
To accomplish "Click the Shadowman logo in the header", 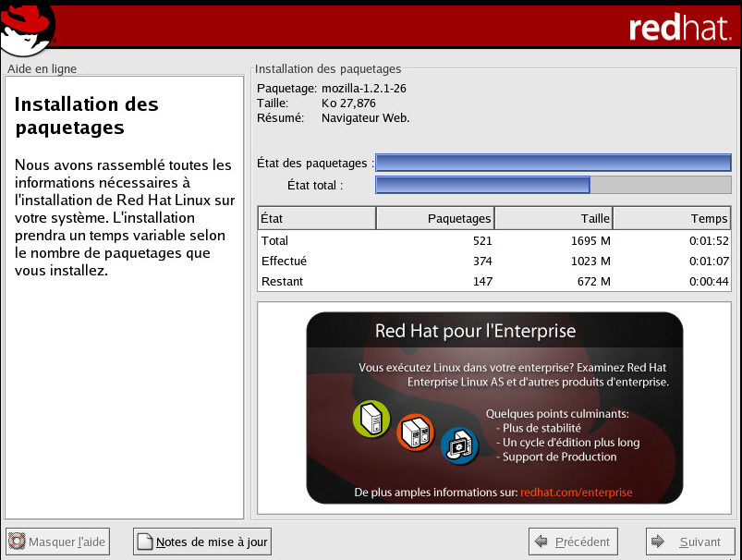I will click(28, 29).
